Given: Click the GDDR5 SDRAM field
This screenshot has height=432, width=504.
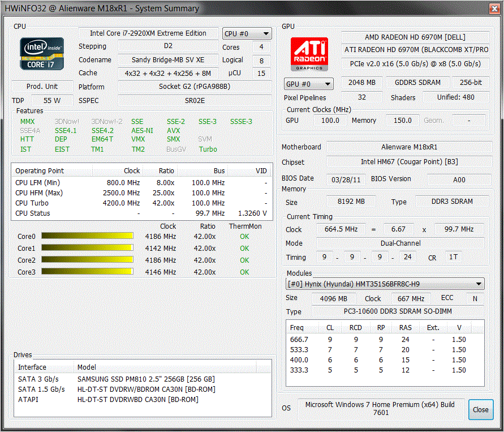Looking at the screenshot, I should (417, 83).
